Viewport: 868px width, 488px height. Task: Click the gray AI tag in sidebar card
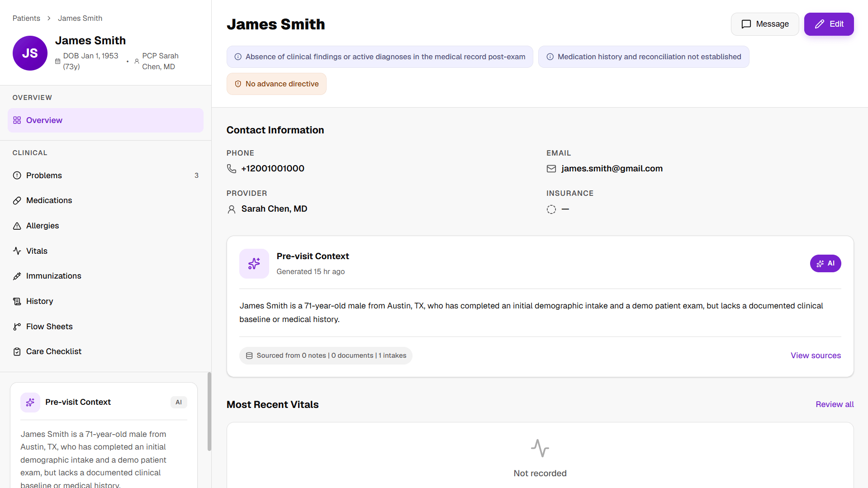coord(179,403)
